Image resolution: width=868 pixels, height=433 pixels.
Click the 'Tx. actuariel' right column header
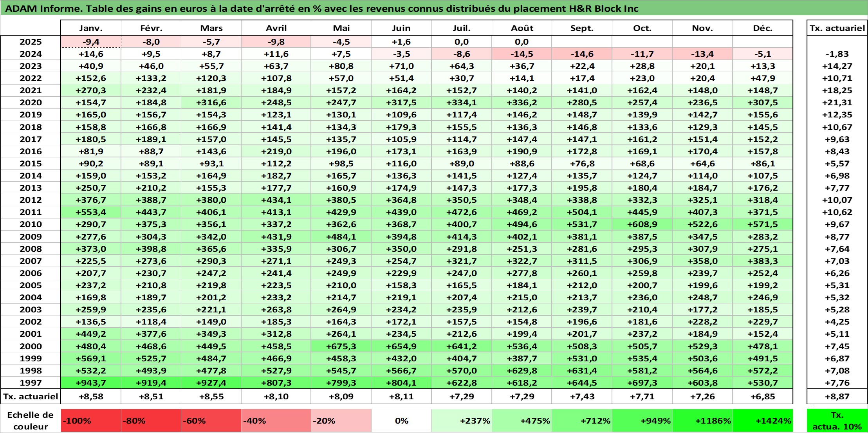837,28
